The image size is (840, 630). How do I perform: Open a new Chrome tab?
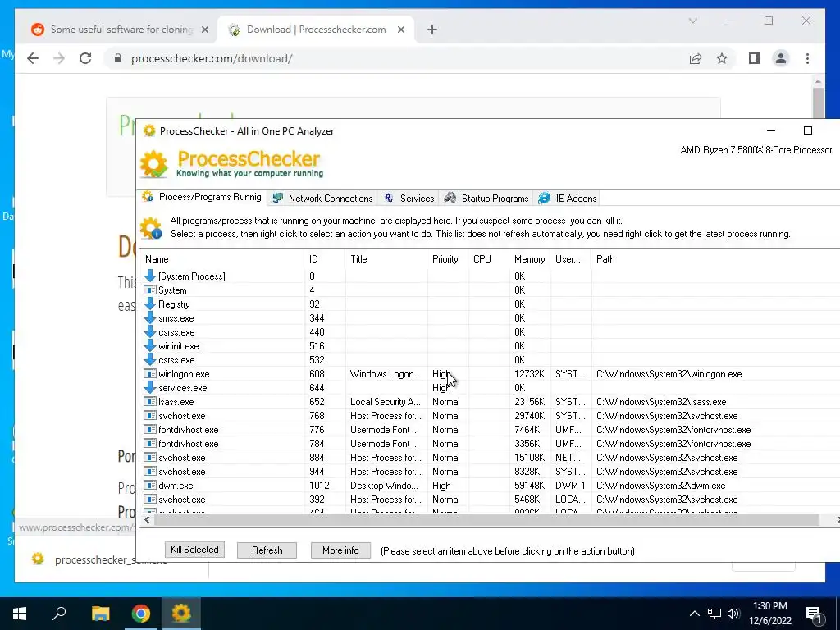(x=432, y=30)
